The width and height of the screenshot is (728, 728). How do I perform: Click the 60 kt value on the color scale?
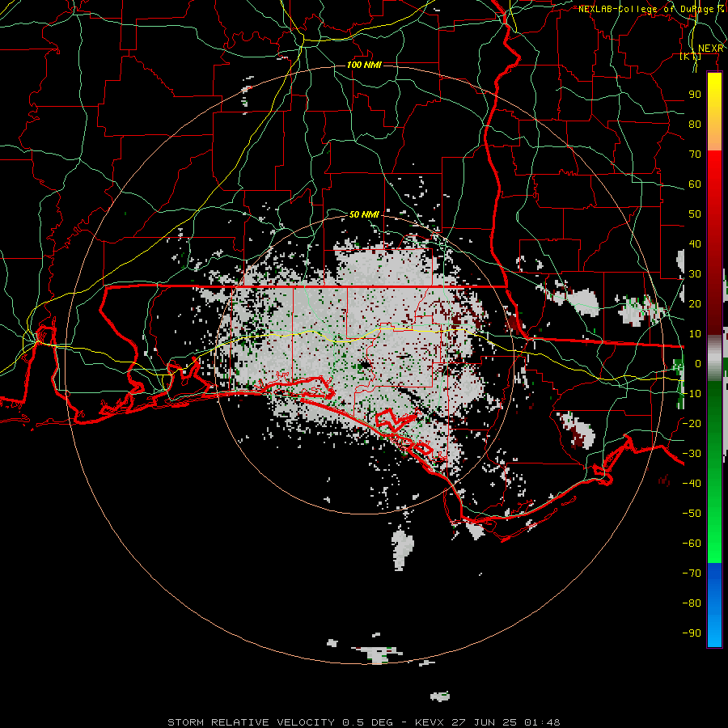pos(695,184)
